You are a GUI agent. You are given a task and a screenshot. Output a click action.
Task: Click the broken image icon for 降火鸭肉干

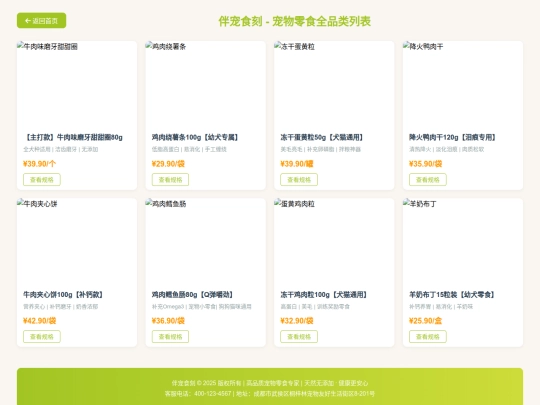pos(406,46)
